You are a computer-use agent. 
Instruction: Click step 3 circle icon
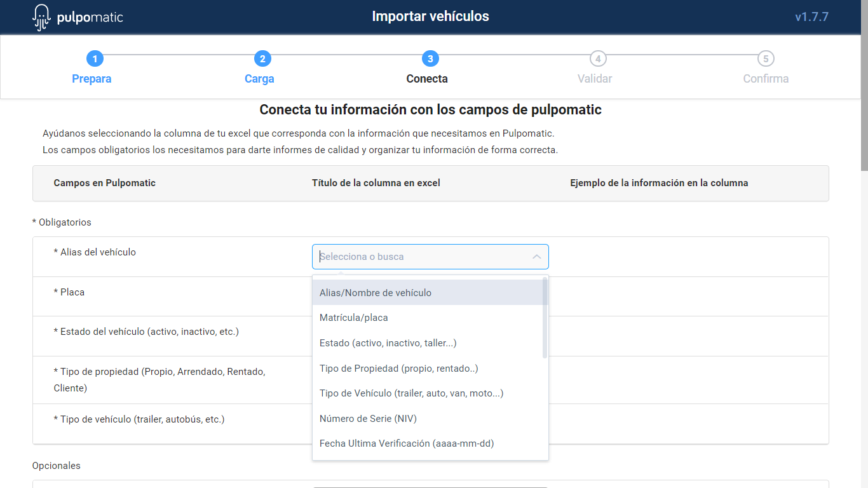(430, 59)
